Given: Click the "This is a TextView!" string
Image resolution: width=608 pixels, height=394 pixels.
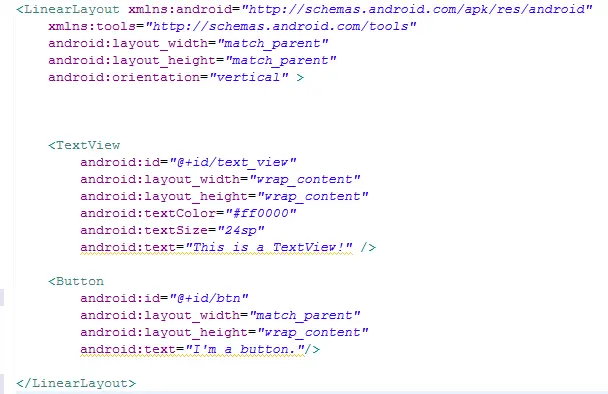Looking at the screenshot, I should coord(269,247).
